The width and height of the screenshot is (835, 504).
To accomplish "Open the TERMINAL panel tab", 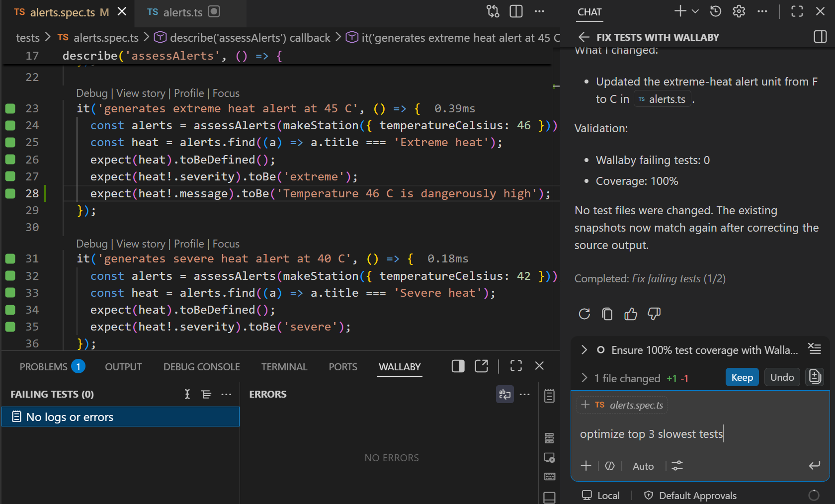I will [x=284, y=367].
